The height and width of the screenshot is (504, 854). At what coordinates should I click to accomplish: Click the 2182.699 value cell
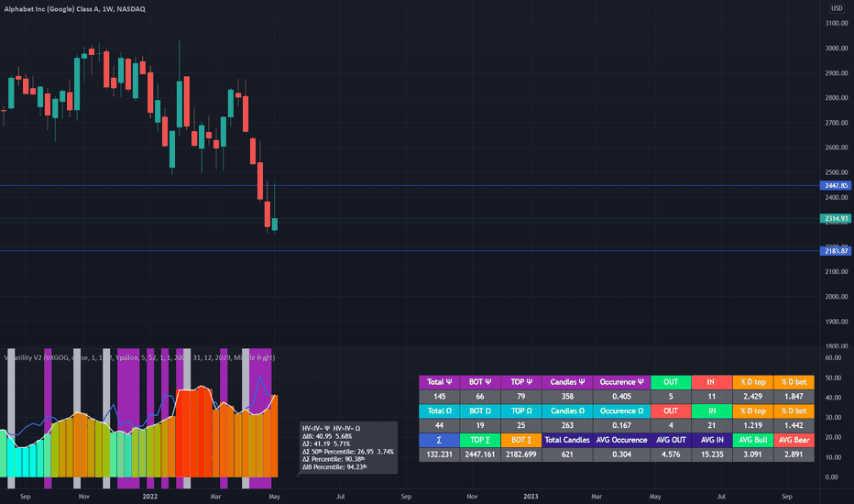(521, 455)
